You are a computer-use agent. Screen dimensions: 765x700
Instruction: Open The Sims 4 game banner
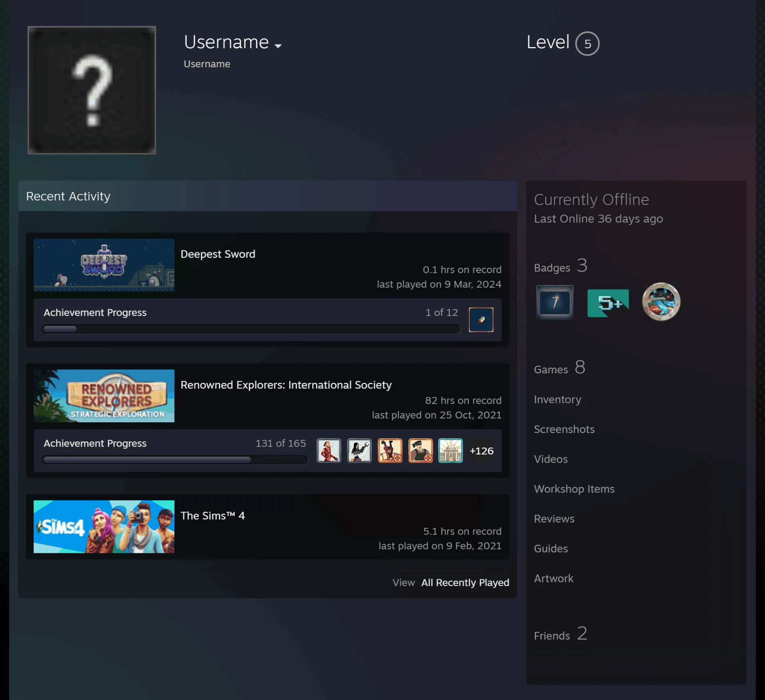point(104,526)
